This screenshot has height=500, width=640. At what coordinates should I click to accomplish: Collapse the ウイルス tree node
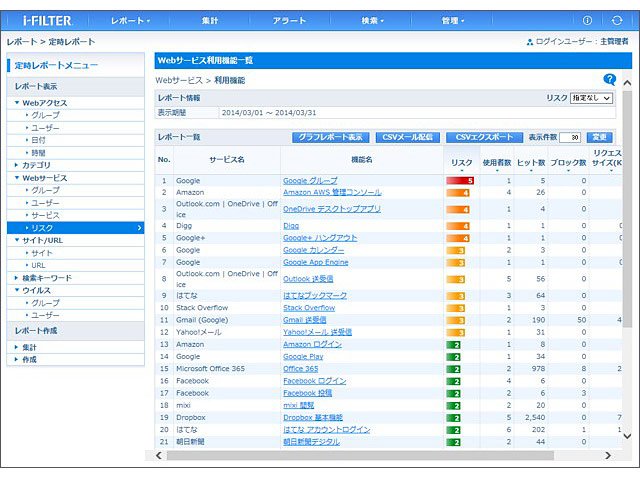coord(17,290)
